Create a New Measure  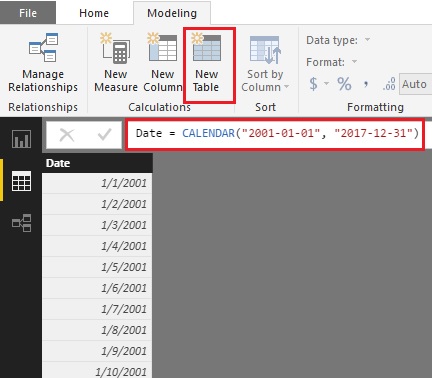116,62
